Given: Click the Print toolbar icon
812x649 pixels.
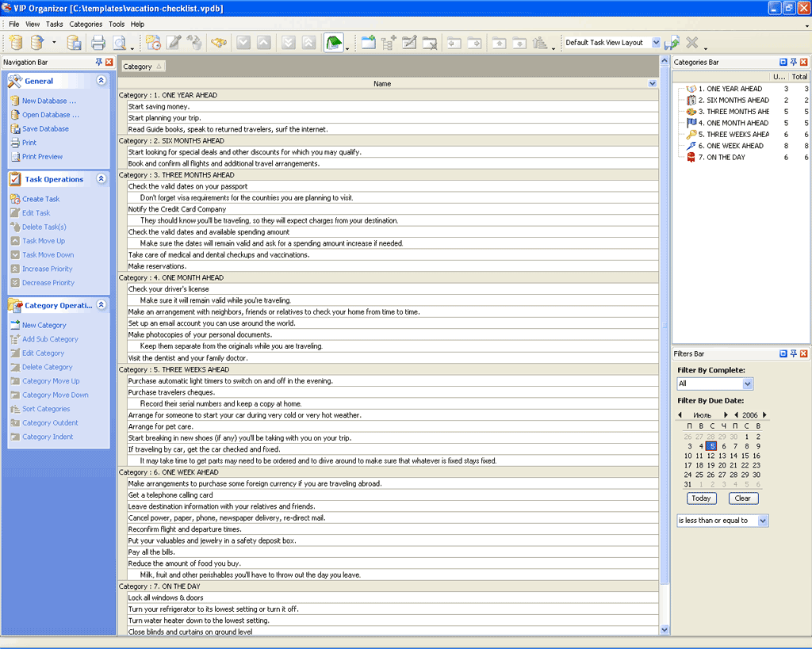Looking at the screenshot, I should click(98, 43).
